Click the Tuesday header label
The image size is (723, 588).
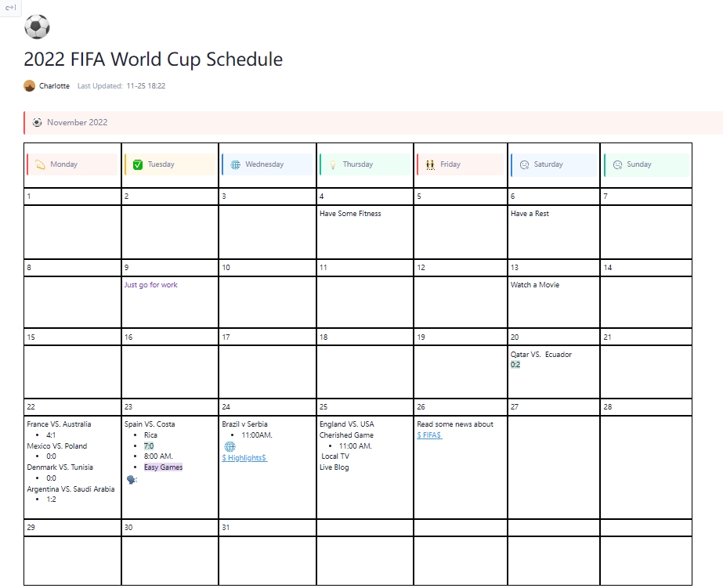point(161,164)
